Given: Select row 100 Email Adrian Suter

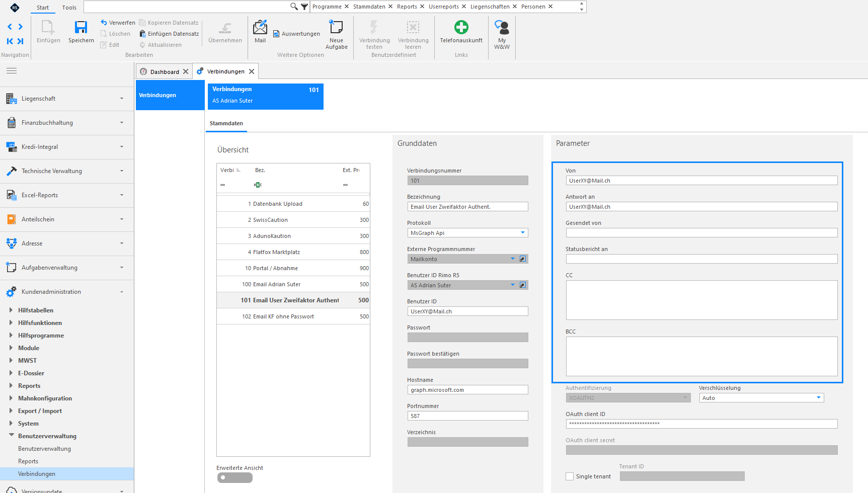Looking at the screenshot, I should pos(293,284).
